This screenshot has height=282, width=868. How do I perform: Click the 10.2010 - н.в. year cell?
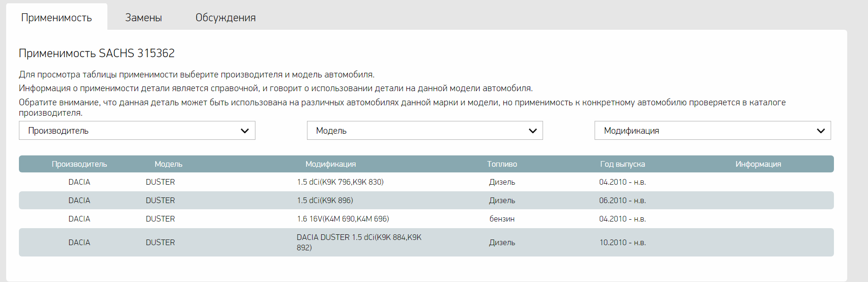pos(623,242)
